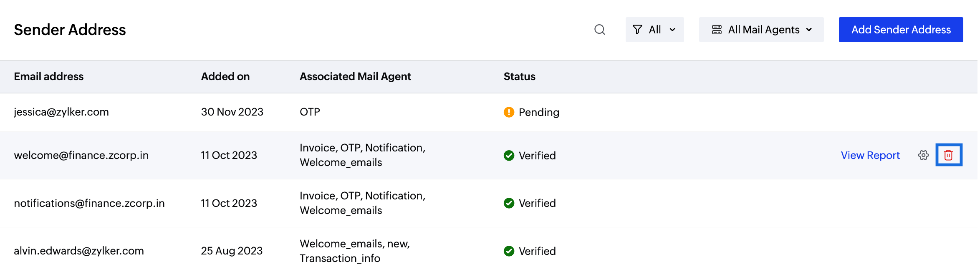Click green verified icon for notifications address
This screenshot has height=272, width=980.
point(509,203)
